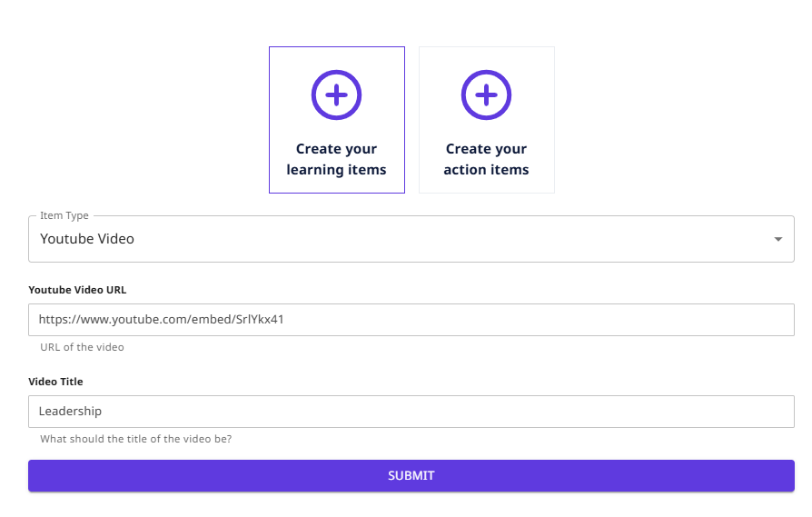Click the "Youtube Video URL" label
This screenshot has width=812, height=517.
point(78,290)
